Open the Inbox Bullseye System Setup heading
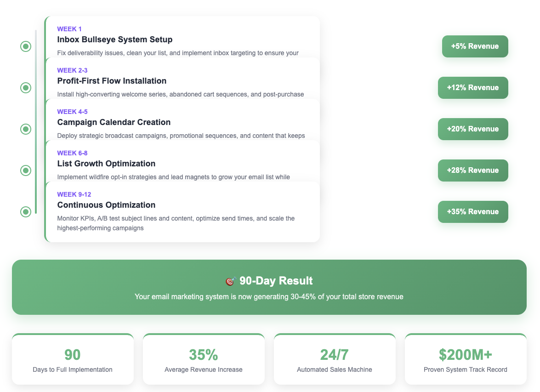The height and width of the screenshot is (392, 540). [115, 40]
